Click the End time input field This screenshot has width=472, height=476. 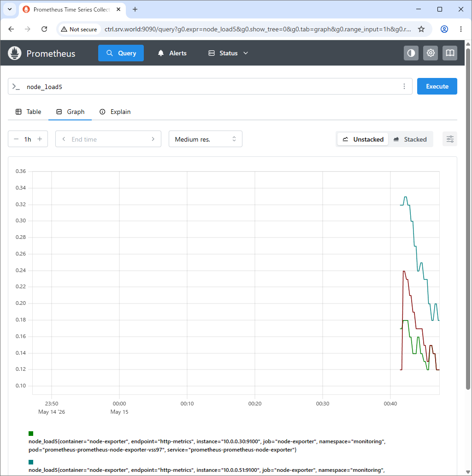108,139
